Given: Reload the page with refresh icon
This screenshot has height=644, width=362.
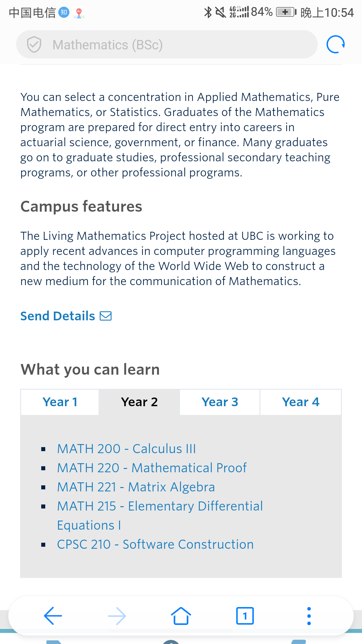Looking at the screenshot, I should tap(336, 44).
